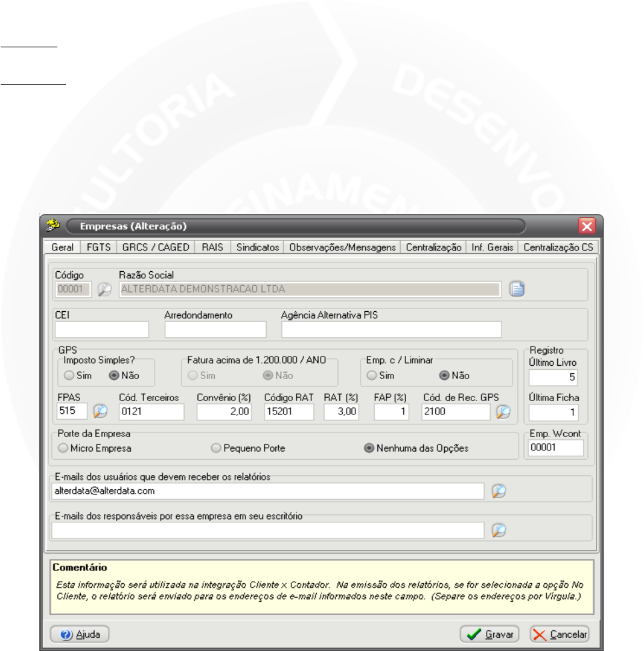The image size is (644, 651).
Task: Open the Observações/Mensagens tab
Action: click(x=343, y=247)
